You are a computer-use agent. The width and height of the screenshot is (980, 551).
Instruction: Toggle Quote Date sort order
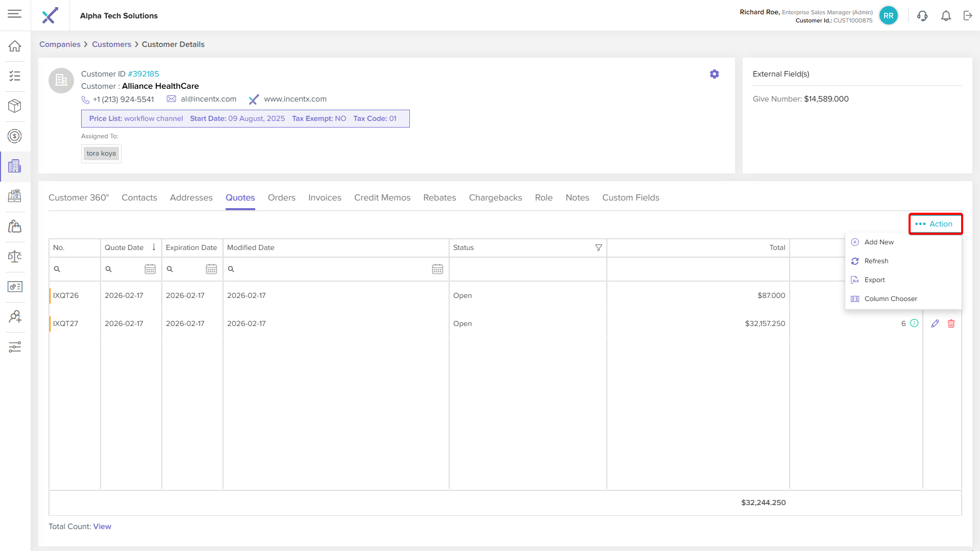click(154, 247)
